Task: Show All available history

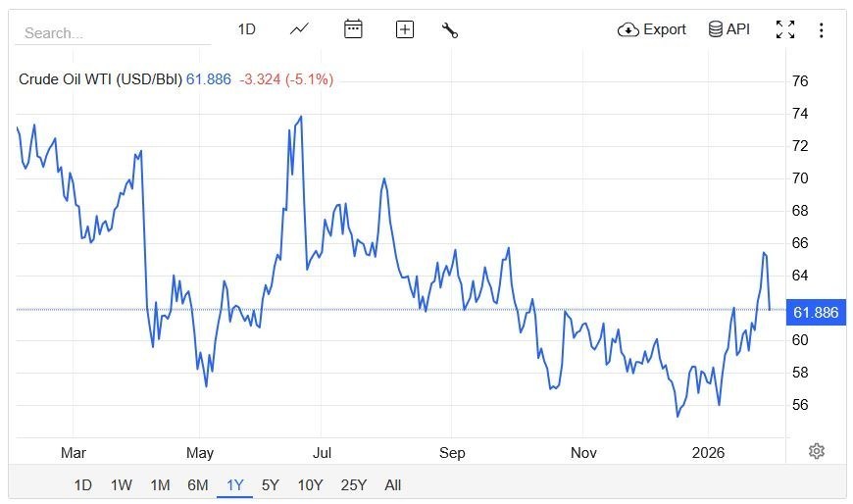Action: coord(393,484)
